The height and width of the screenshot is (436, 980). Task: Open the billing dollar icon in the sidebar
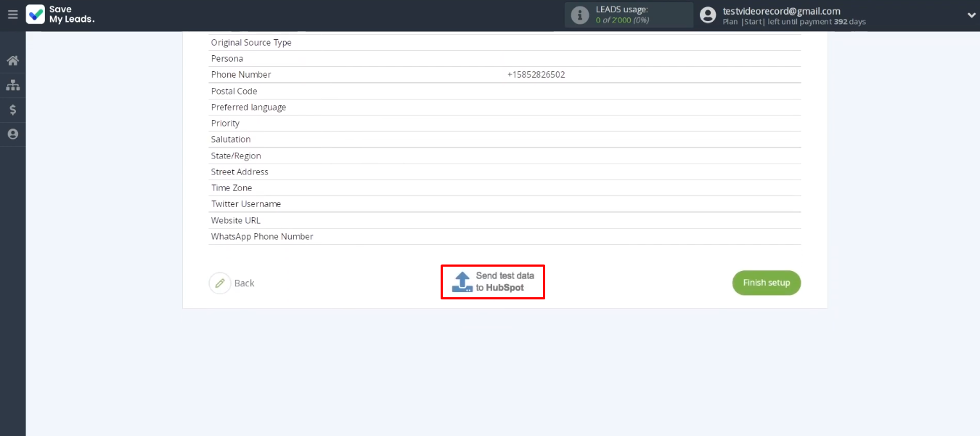pyautogui.click(x=12, y=110)
